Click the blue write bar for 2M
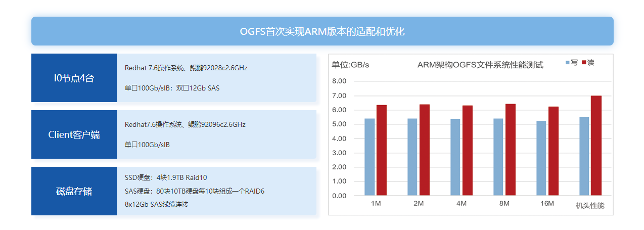This screenshot has width=644, height=230. click(x=412, y=157)
